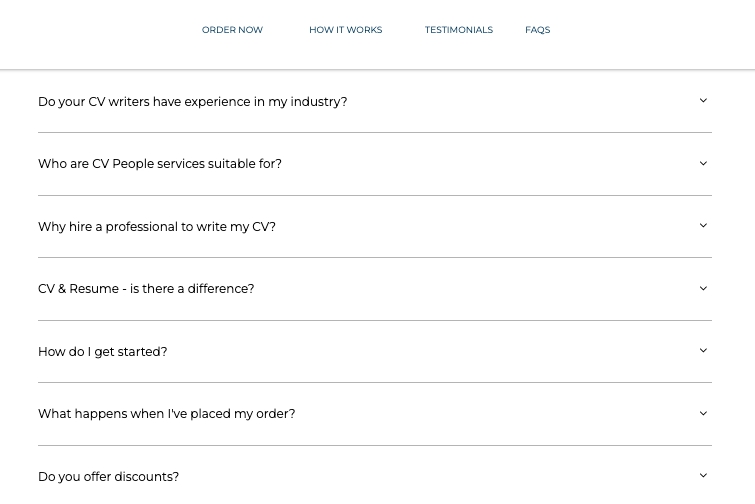Click chevron beside CV writers industry question
Screen dimensions: 755x504
[703, 101]
